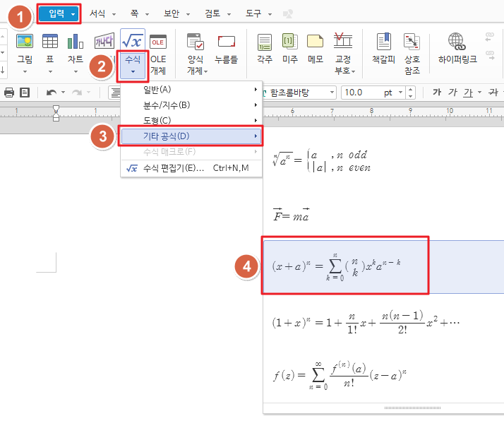Select 기타 공식(D) menu item
The image size is (504, 421).
[191, 136]
